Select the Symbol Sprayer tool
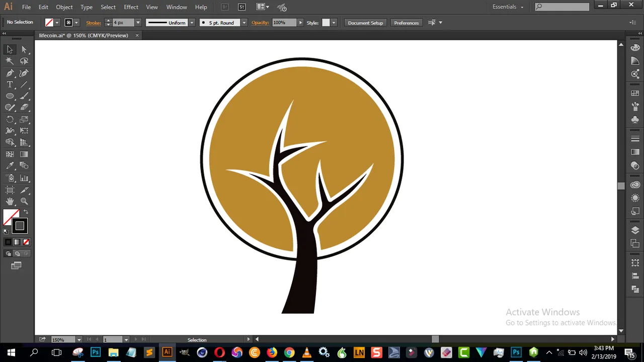The image size is (644, 362). [x=10, y=178]
